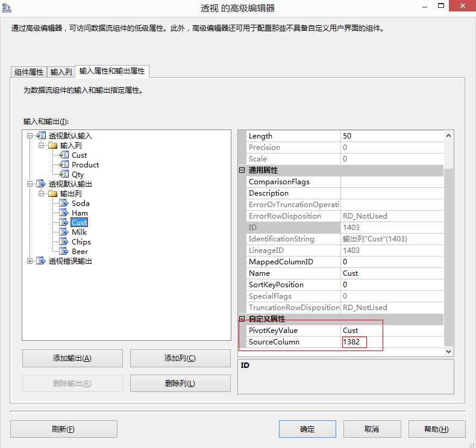Maximize the advanced editor window
The width and height of the screenshot is (476, 448).
pos(441,5)
